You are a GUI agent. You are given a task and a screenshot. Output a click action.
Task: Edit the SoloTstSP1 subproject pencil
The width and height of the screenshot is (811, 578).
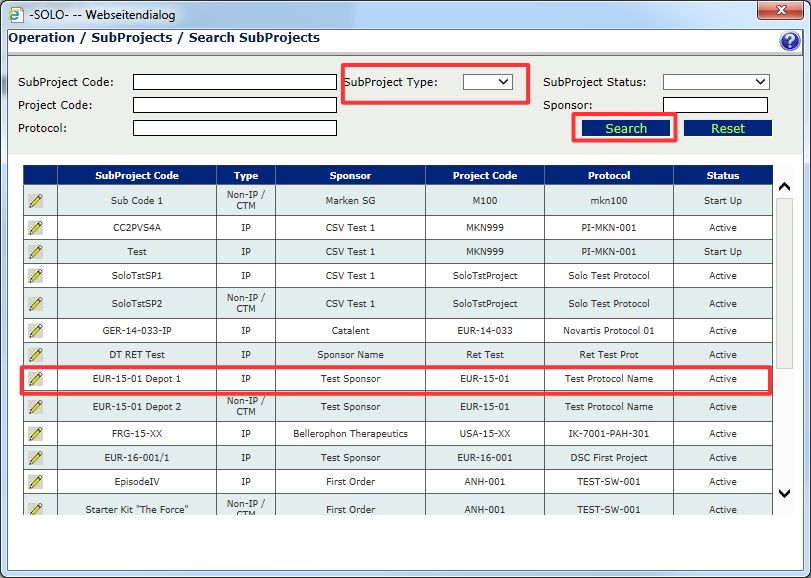(x=36, y=276)
